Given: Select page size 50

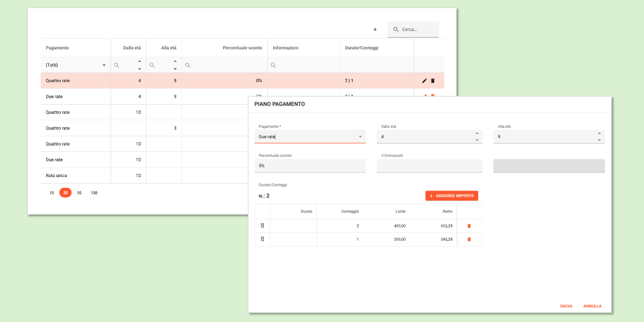Looking at the screenshot, I should 79,193.
